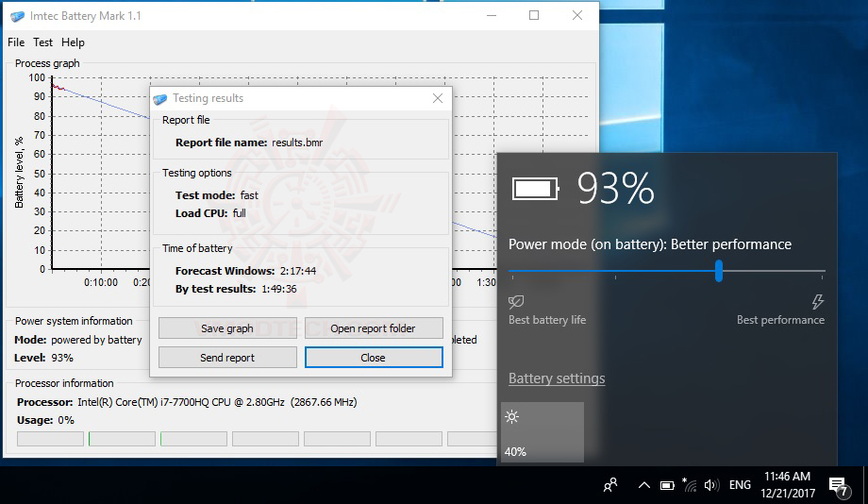Open Battery settings link
The height and width of the screenshot is (504, 868).
click(x=557, y=378)
